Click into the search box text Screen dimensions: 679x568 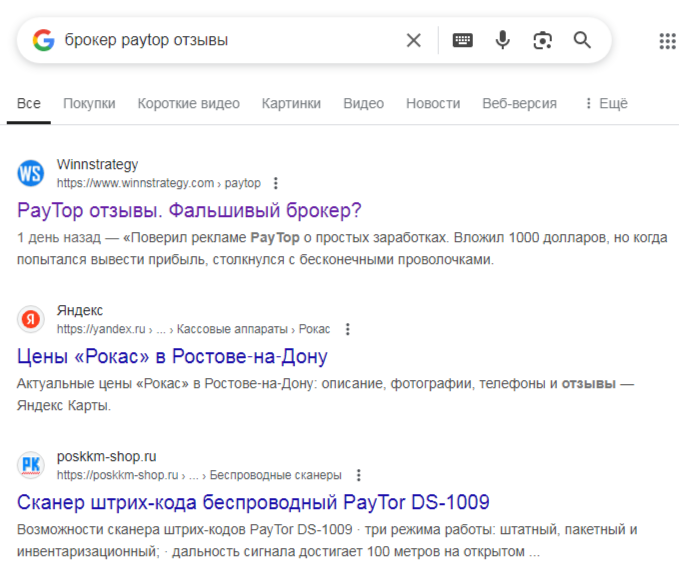click(x=146, y=40)
